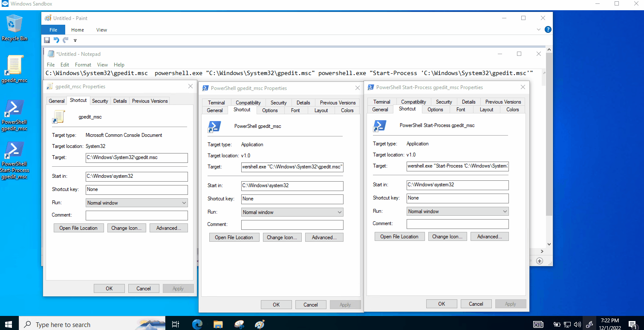This screenshot has height=330, width=644.
Task: Close the PowerShell gpedit_msc Properties dialog
Action: pos(358,88)
